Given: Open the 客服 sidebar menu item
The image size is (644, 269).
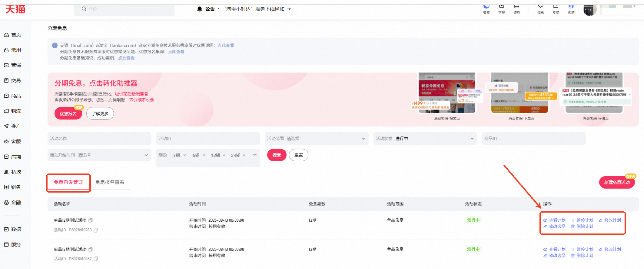Looking at the screenshot, I should [x=13, y=141].
